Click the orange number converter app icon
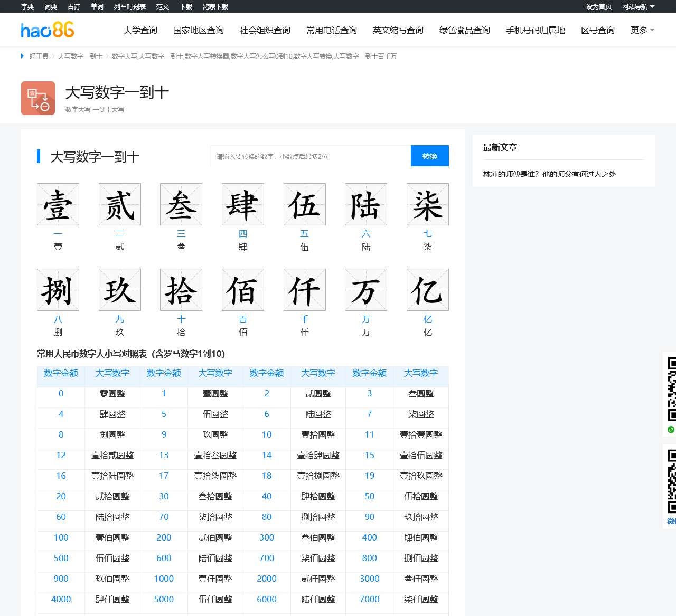 38,98
